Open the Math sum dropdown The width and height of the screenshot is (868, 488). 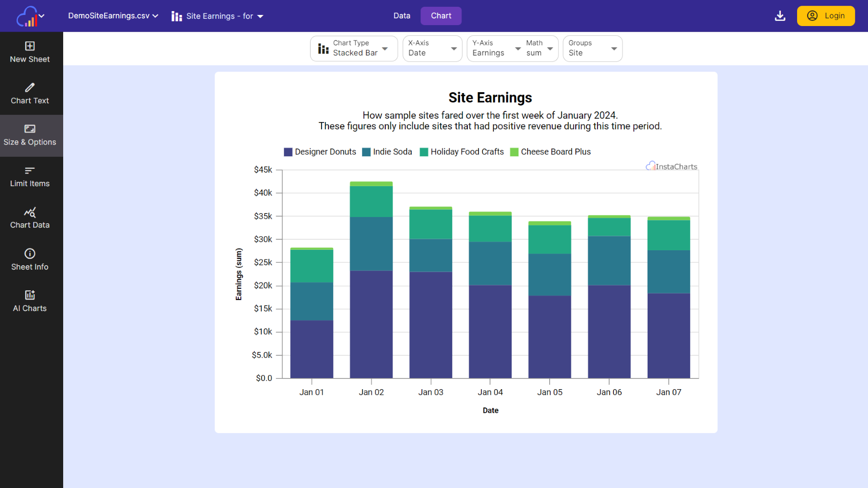[540, 48]
